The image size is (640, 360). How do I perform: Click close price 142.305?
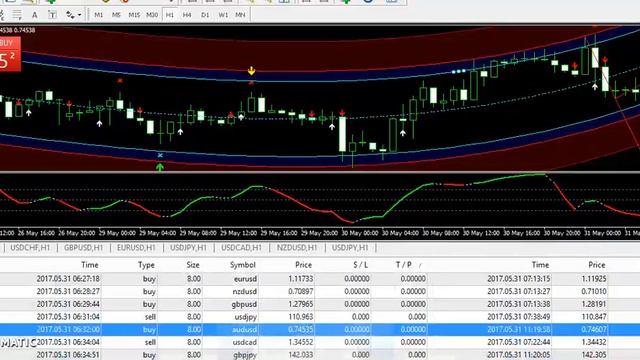coord(594,355)
